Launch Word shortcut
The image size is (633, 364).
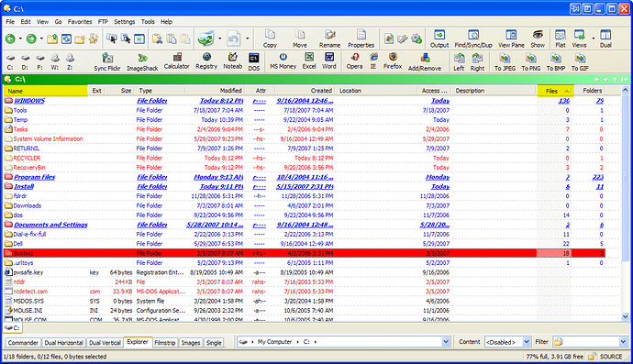pos(329,61)
